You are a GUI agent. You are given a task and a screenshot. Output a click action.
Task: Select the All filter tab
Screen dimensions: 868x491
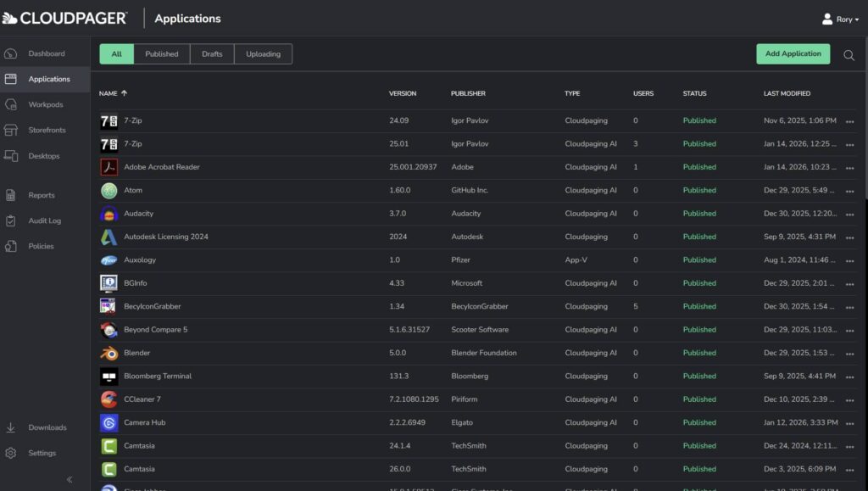tap(116, 53)
